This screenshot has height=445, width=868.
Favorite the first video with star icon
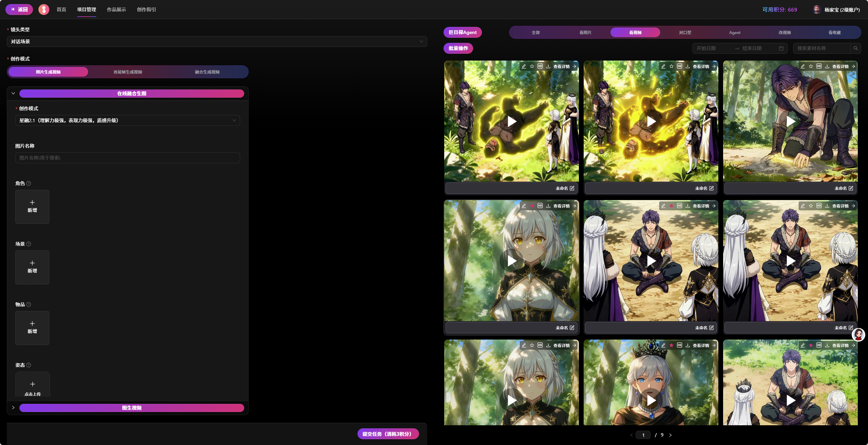tap(532, 66)
